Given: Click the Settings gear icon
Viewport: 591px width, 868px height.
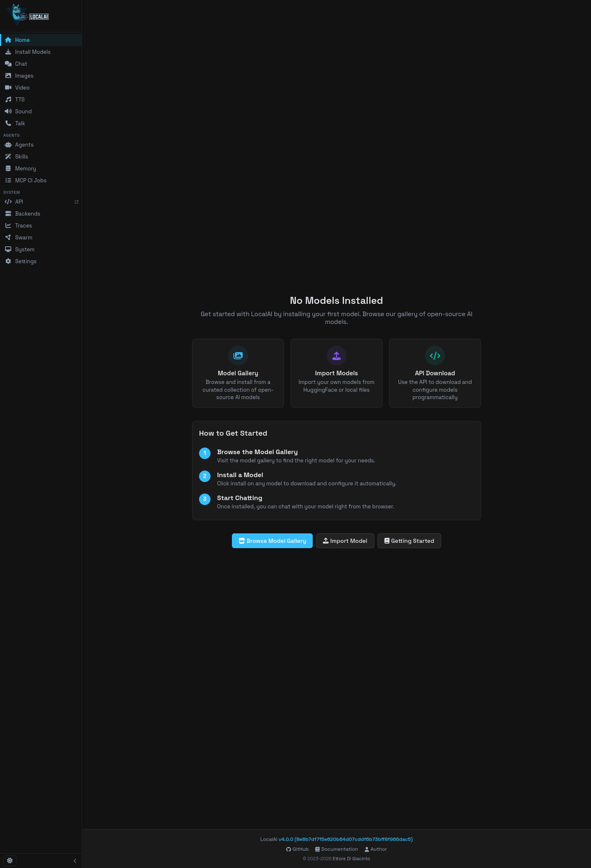Looking at the screenshot, I should [x=8, y=261].
